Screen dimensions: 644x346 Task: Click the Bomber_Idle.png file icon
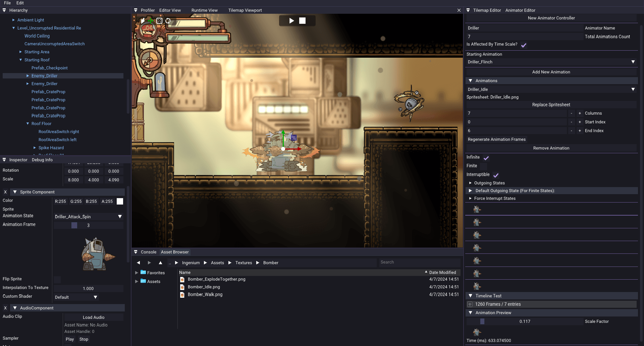(182, 287)
